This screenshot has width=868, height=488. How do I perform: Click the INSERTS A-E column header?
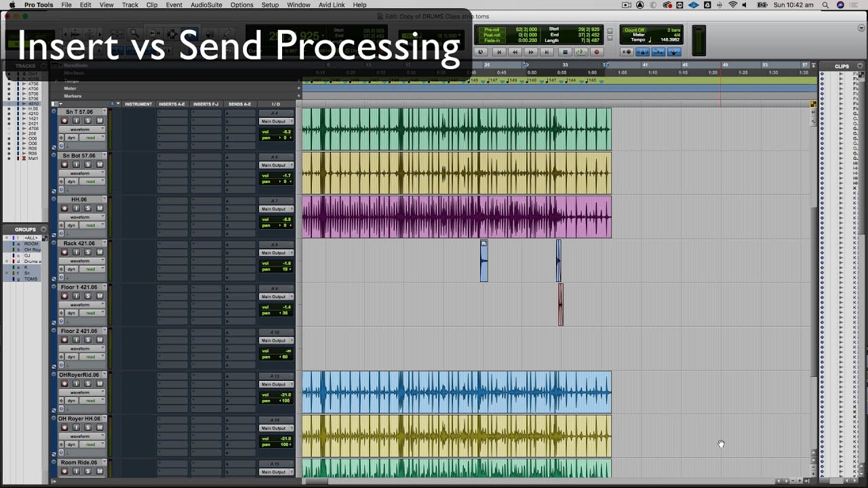(172, 104)
